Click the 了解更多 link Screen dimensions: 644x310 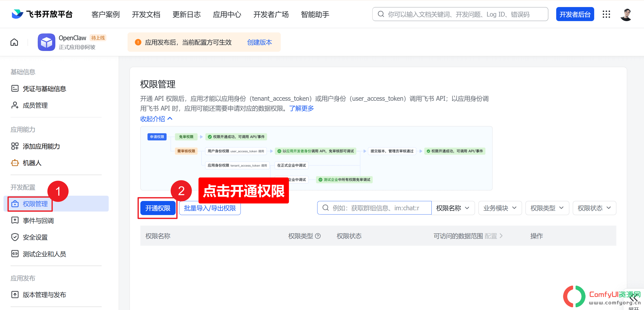click(301, 108)
